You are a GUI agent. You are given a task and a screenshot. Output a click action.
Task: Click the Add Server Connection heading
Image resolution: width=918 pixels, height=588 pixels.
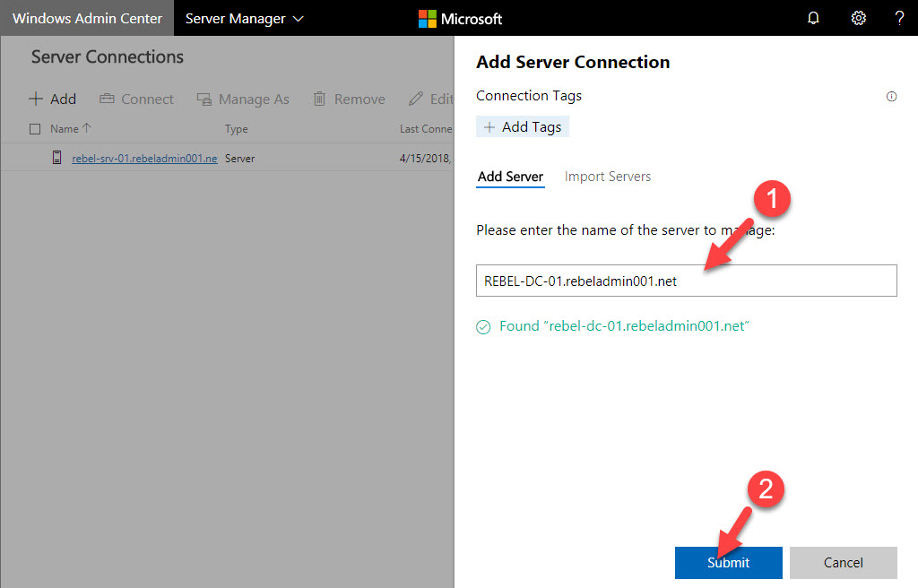click(573, 62)
